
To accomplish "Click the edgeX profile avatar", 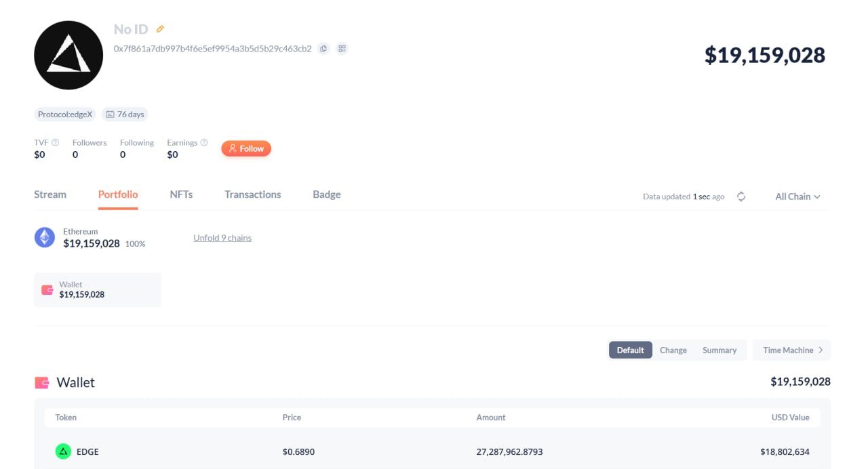I will coord(68,55).
